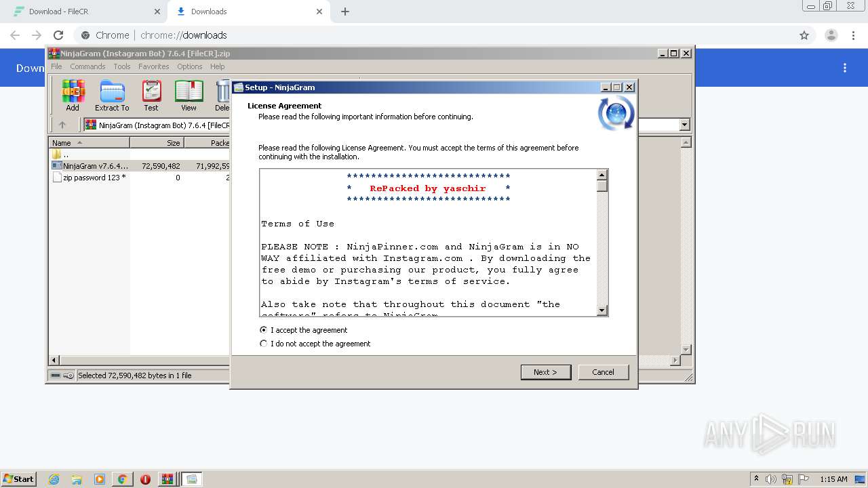Close the Download - FileCR tab
Viewport: 868px width, 488px height.
[x=157, y=12]
